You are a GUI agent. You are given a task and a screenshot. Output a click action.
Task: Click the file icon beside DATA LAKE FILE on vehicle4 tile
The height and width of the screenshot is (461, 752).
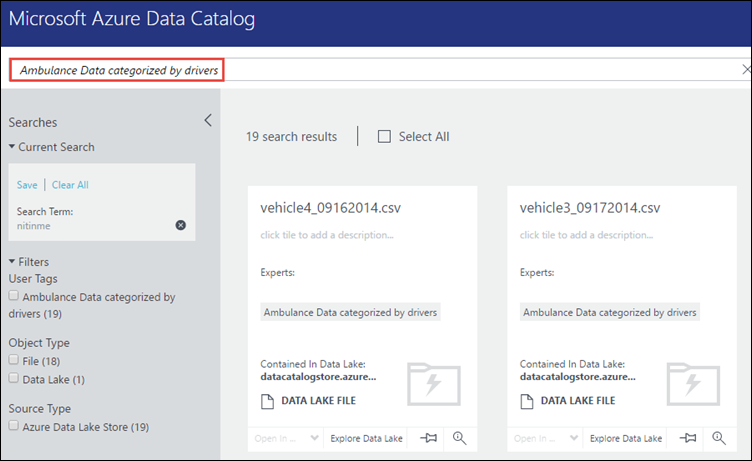[x=267, y=401]
